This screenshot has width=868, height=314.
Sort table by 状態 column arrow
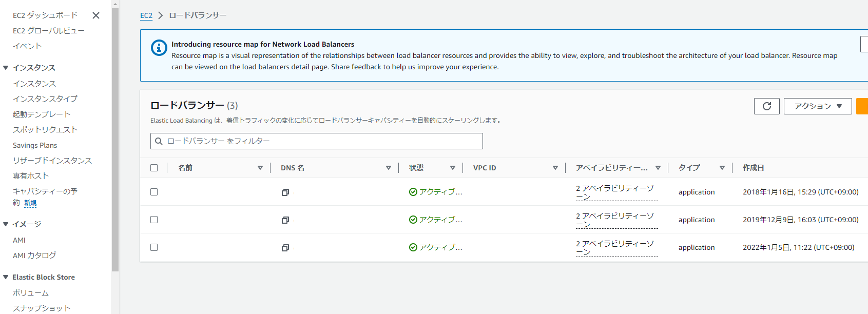click(453, 168)
